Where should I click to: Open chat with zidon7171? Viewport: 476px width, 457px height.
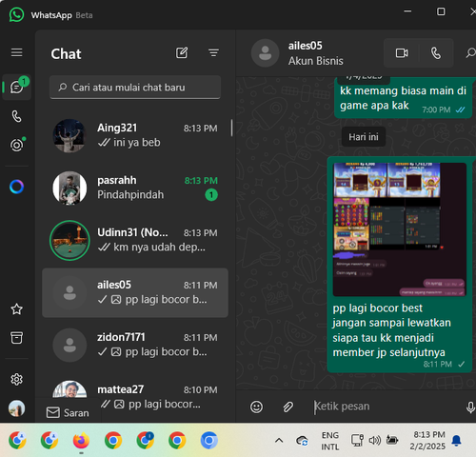135,345
